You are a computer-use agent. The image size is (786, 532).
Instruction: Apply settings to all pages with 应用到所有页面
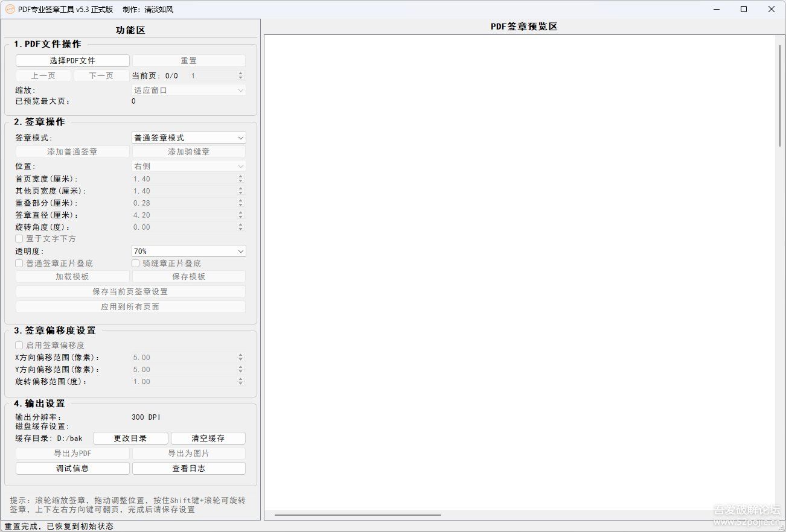130,306
